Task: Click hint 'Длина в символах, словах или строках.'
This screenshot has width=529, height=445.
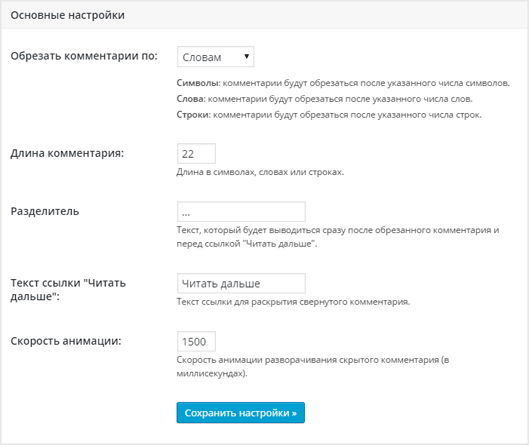Action: tap(260, 172)
